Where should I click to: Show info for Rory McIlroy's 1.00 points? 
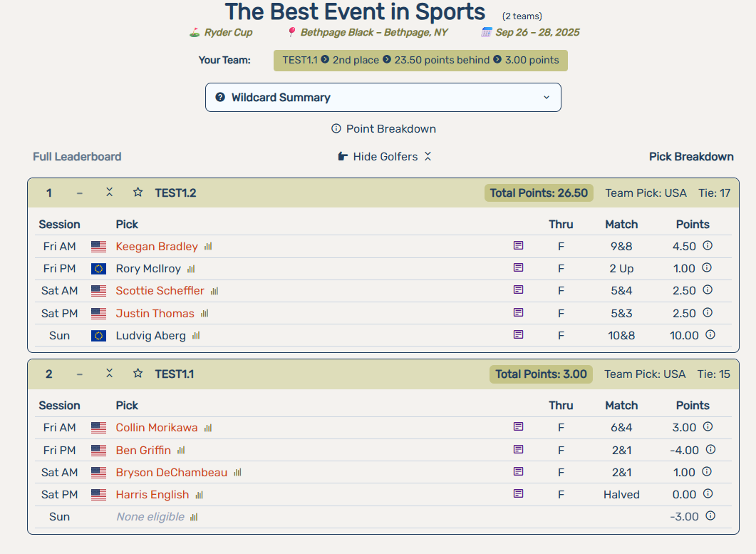(x=707, y=268)
